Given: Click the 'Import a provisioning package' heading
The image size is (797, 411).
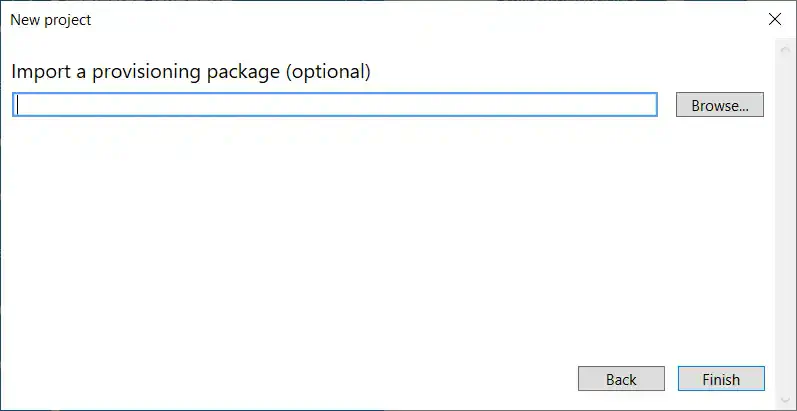Looking at the screenshot, I should [x=190, y=72].
